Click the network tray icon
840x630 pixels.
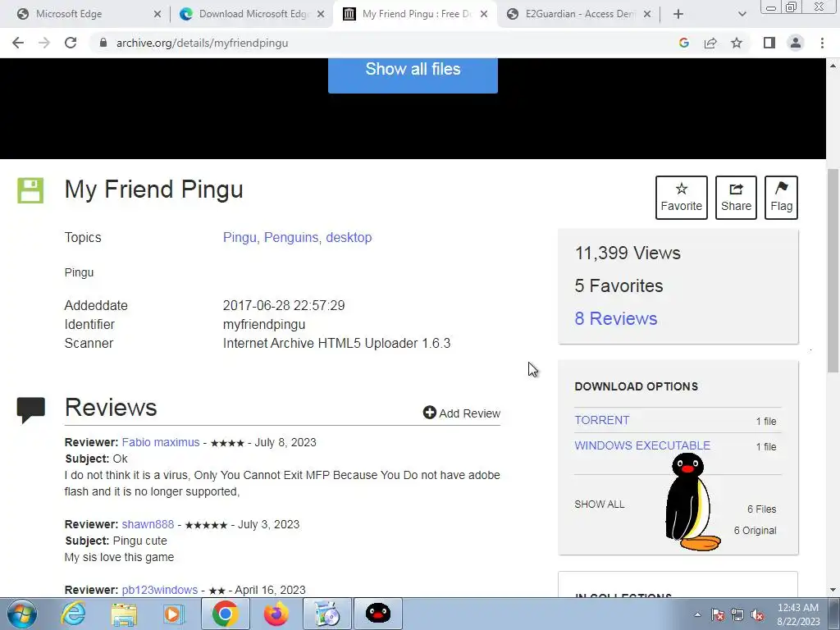tap(737, 614)
